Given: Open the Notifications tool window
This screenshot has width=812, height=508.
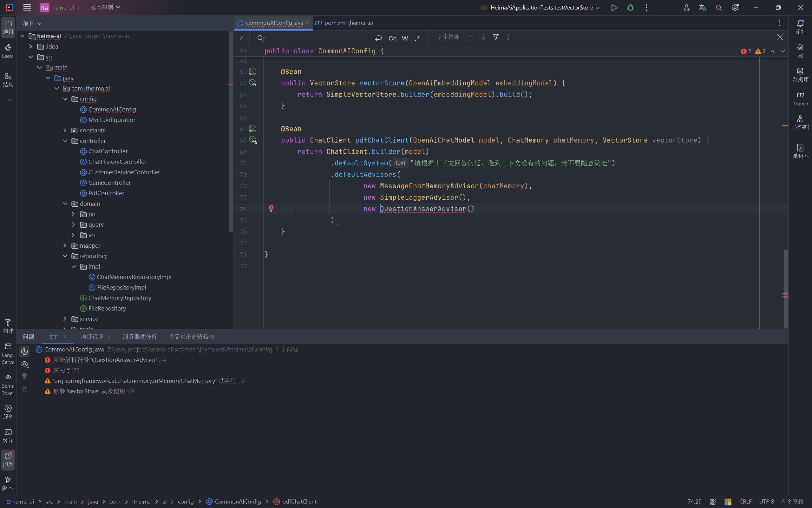Looking at the screenshot, I should 800,27.
